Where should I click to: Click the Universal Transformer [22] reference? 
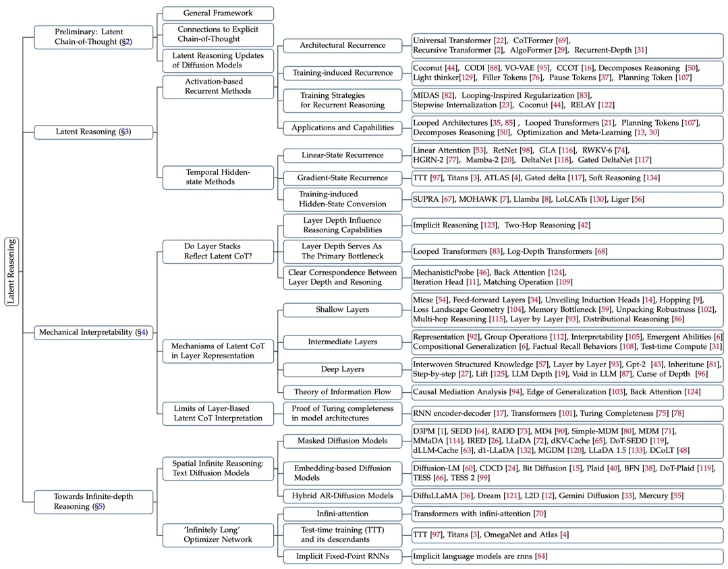click(459, 41)
